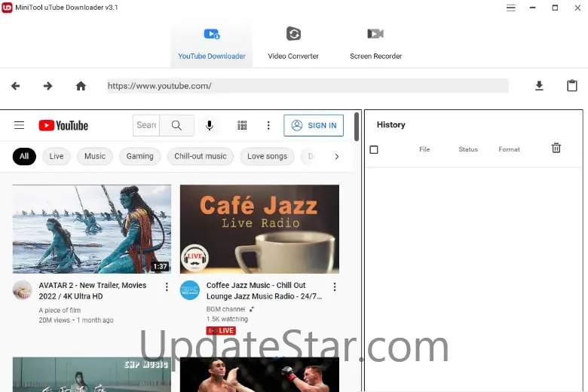588x392 pixels.
Task: Switch to the YouTube Downloader tab
Action: pyautogui.click(x=212, y=44)
